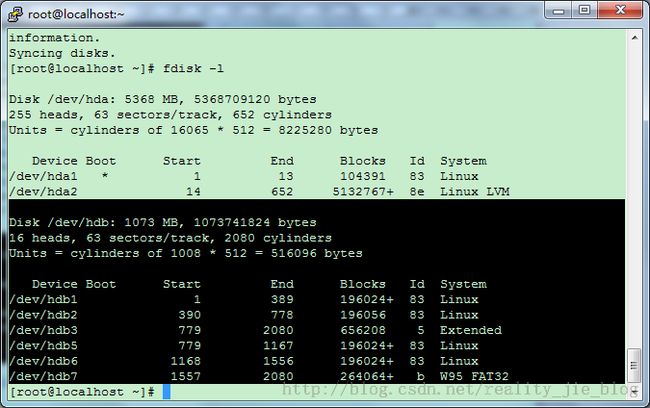Image resolution: width=650 pixels, height=408 pixels.
Task: Click the /dev/hdb7 device name
Action: coord(43,376)
